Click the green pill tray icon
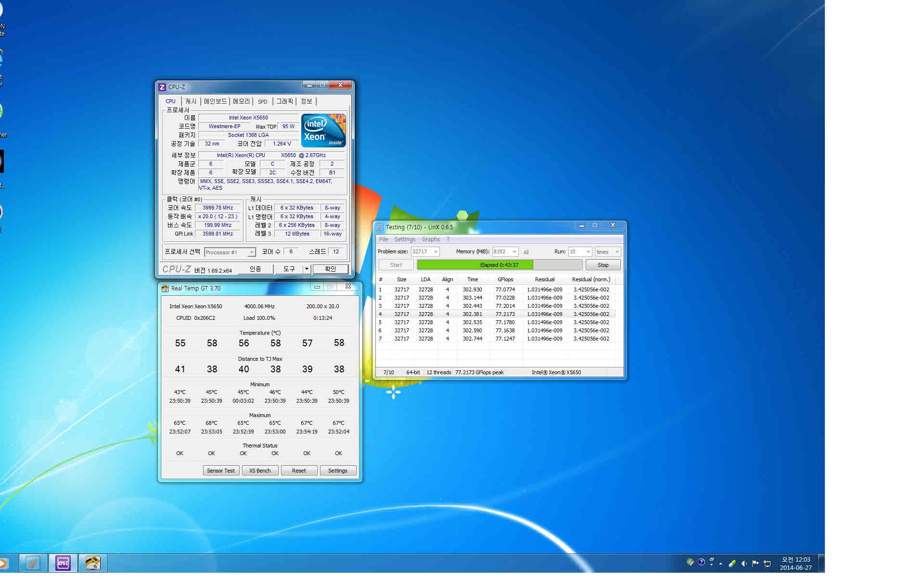 click(732, 563)
